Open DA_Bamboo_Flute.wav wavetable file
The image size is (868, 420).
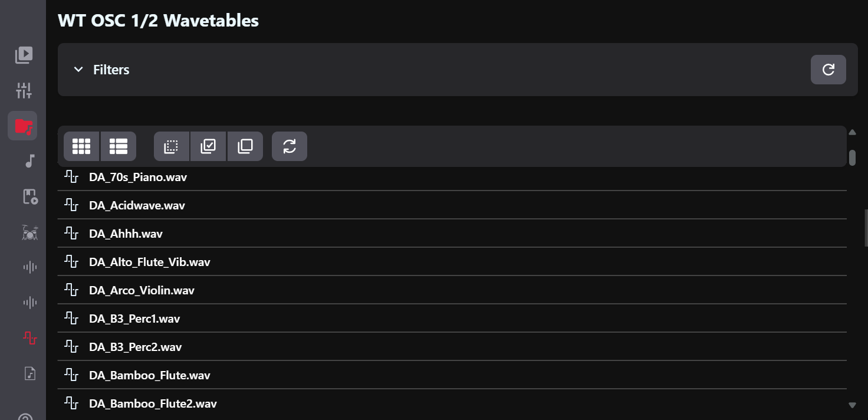point(149,375)
